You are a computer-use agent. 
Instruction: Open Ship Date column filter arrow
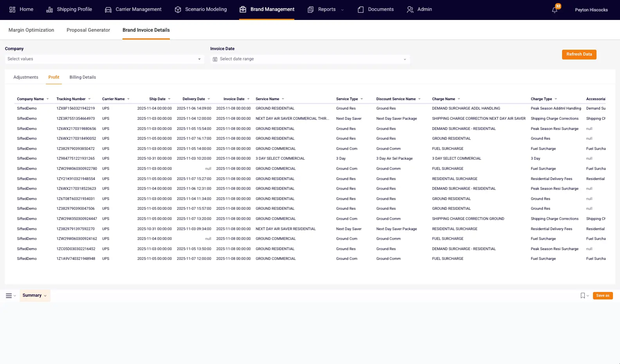click(x=169, y=99)
